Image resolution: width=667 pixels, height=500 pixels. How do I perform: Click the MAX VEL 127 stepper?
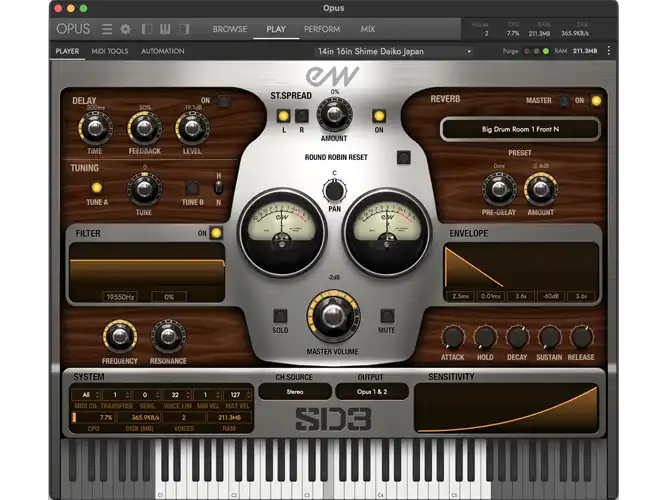(x=236, y=395)
